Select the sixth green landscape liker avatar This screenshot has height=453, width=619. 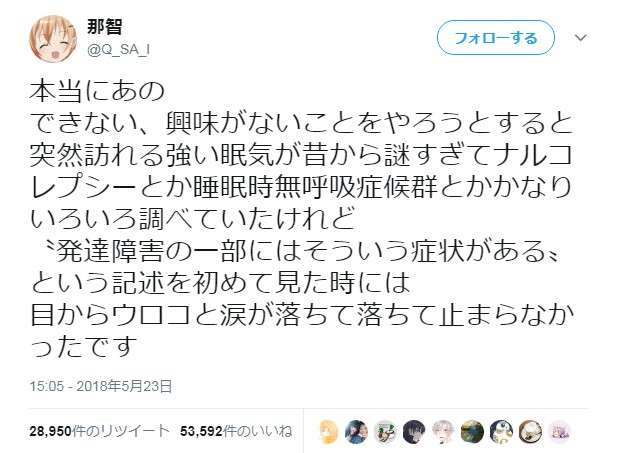coord(472,431)
